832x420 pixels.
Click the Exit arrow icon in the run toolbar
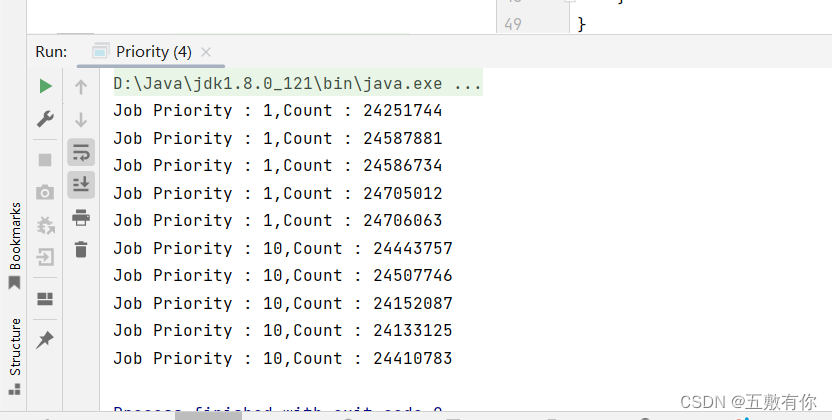[45, 258]
